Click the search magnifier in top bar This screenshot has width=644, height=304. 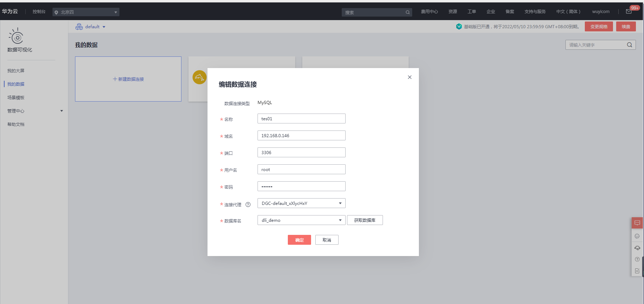[x=408, y=12]
